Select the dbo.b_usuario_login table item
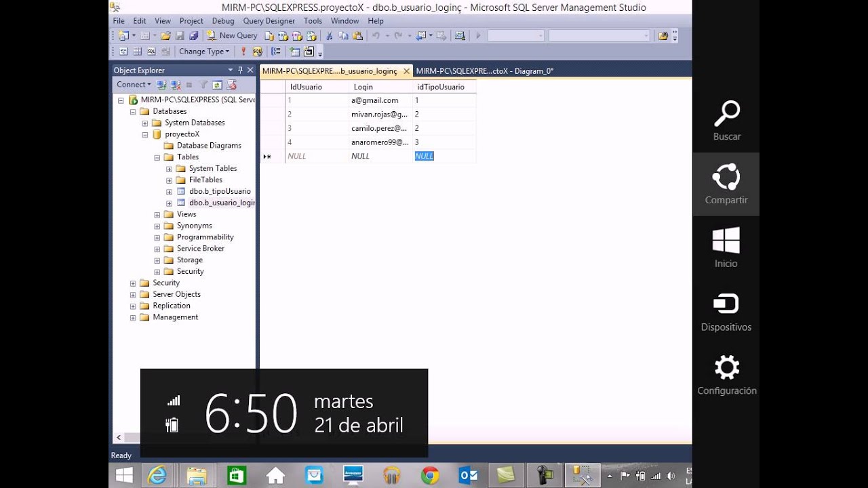This screenshot has width=868, height=488. [x=222, y=203]
